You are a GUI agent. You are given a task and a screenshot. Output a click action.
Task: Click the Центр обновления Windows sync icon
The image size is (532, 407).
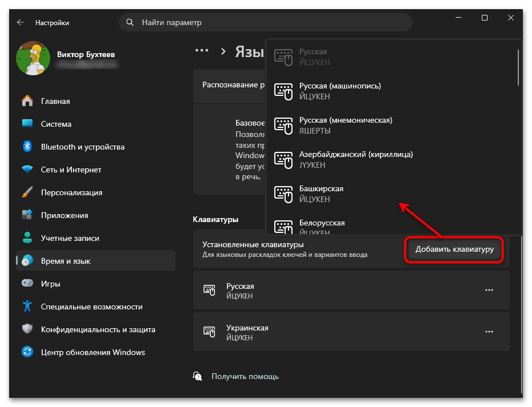click(27, 352)
